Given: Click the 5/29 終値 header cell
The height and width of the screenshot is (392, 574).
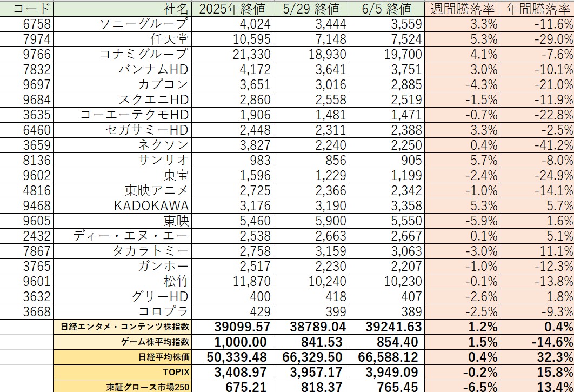Looking at the screenshot, I should 311,9.
